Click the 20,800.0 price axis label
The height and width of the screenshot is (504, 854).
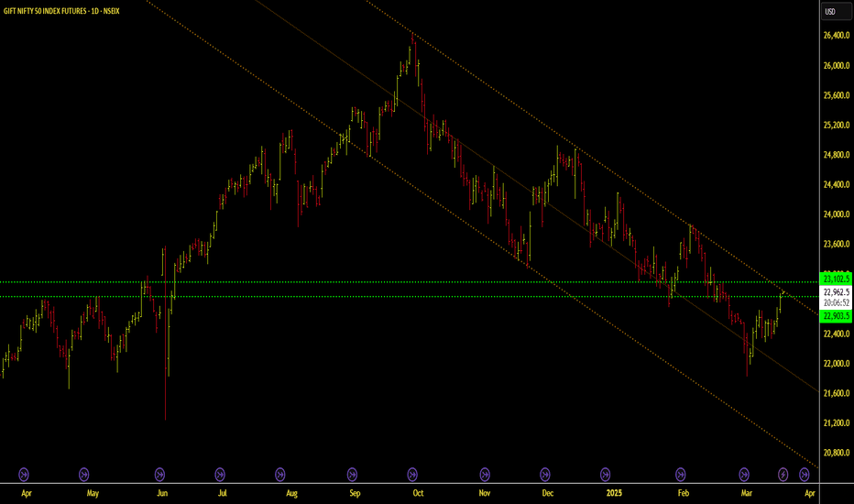(836, 453)
